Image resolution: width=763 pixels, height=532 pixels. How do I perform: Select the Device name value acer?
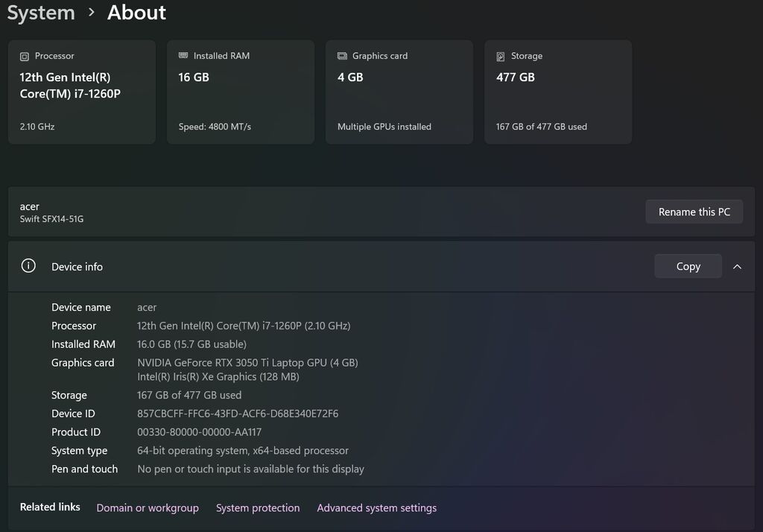click(147, 308)
